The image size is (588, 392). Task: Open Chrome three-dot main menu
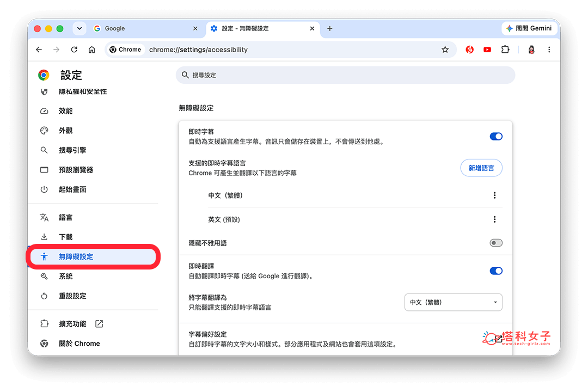pos(549,50)
